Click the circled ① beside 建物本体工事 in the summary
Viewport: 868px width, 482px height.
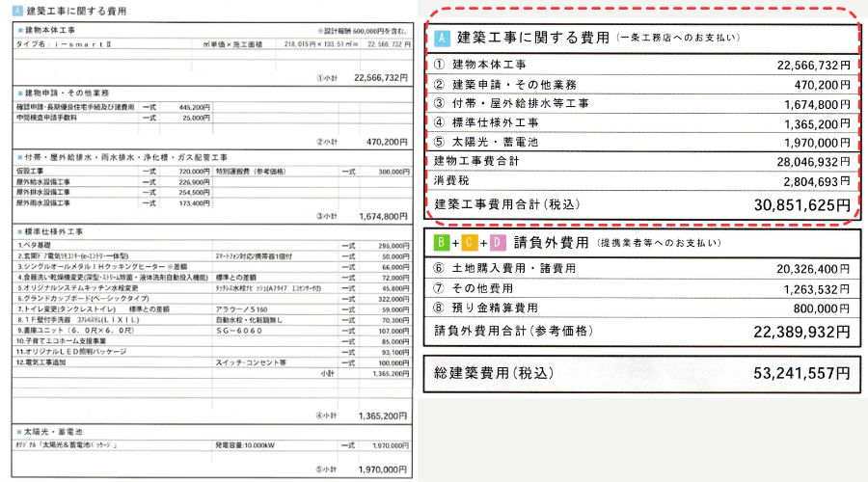[x=439, y=65]
